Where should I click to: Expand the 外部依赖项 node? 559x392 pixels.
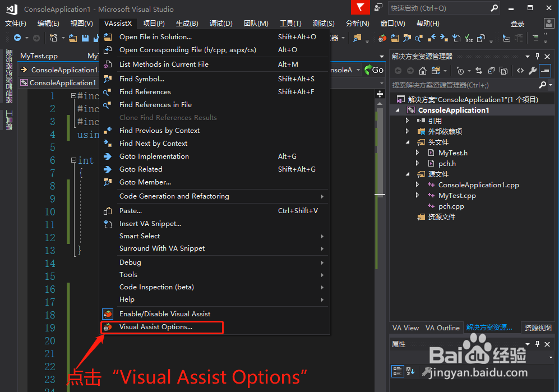coord(407,131)
